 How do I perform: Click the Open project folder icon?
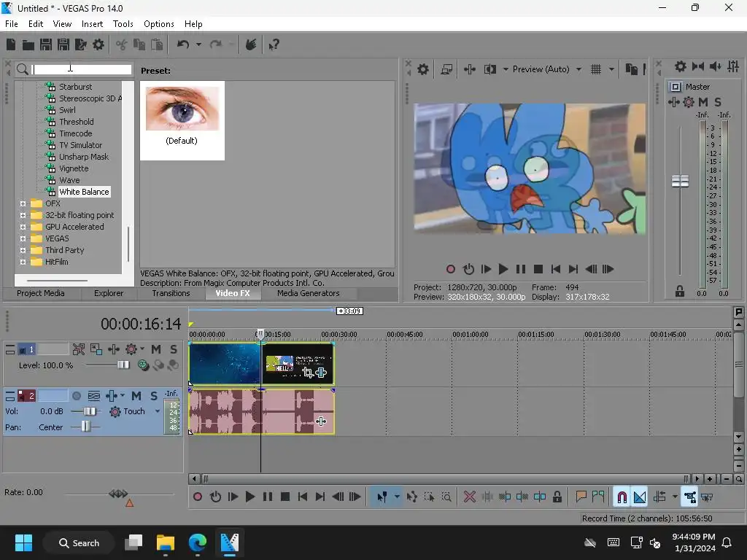click(28, 44)
